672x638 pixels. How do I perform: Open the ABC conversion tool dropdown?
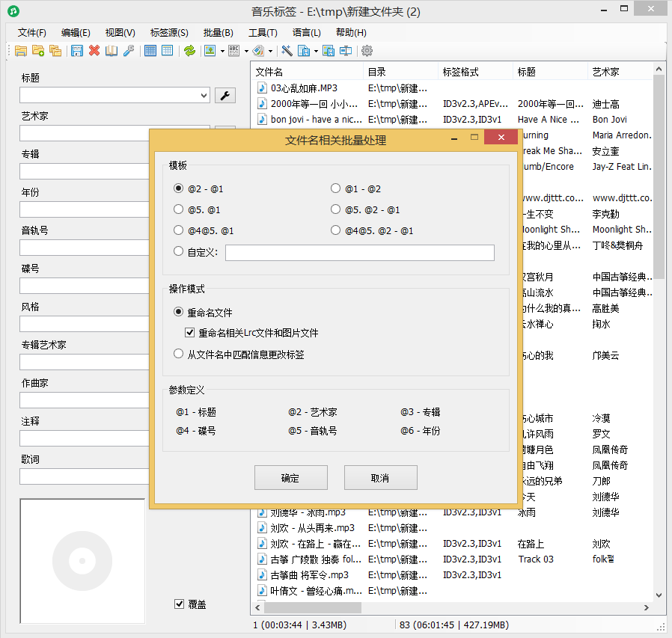click(x=245, y=50)
